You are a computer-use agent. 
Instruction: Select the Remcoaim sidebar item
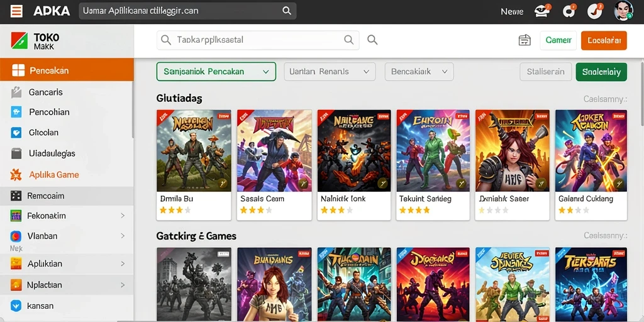coord(67,196)
